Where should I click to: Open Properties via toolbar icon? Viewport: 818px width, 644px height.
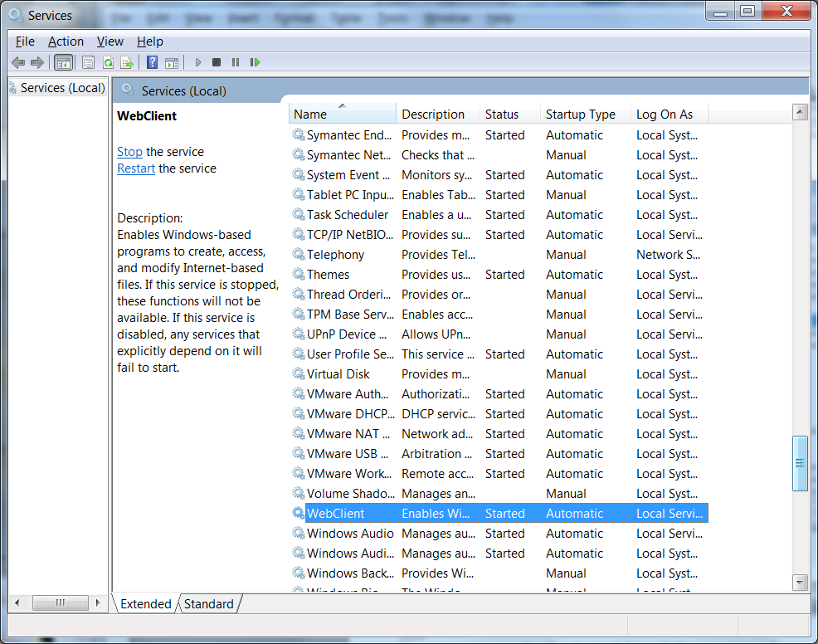88,62
